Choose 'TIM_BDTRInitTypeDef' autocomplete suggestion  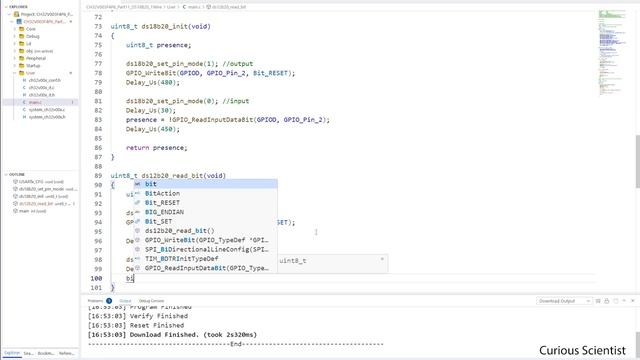[x=206, y=259]
